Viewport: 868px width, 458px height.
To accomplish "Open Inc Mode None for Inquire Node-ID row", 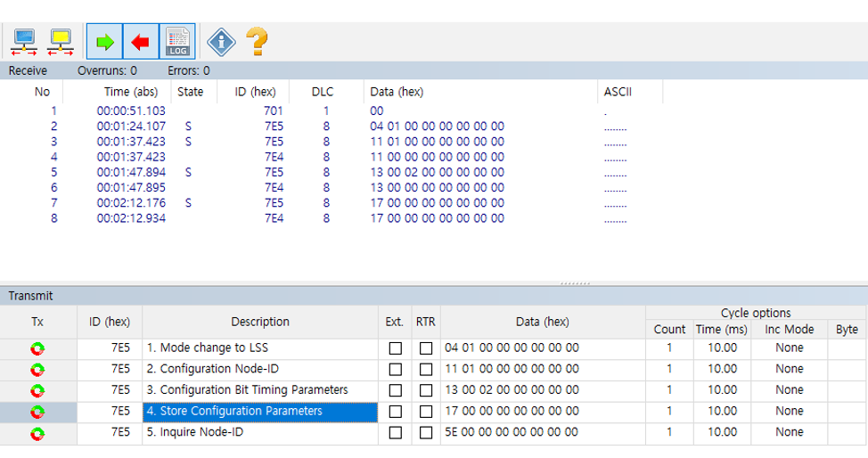I will coord(789,432).
